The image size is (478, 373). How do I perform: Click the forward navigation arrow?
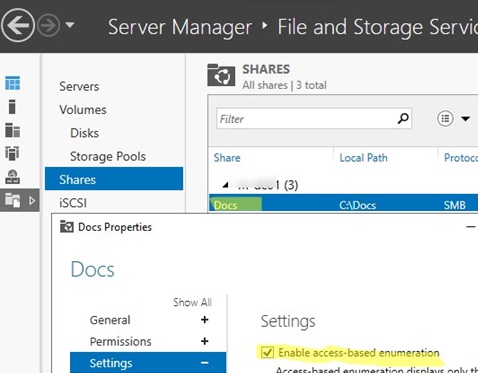[48, 25]
